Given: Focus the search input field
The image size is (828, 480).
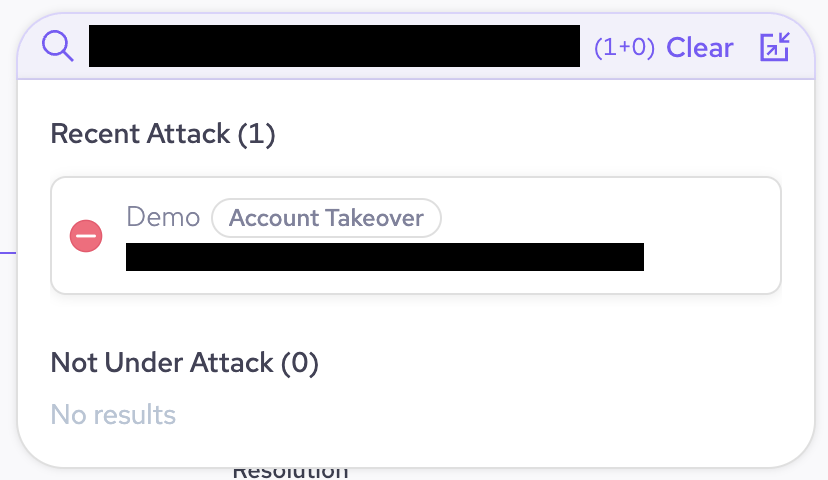Looking at the screenshot, I should 334,47.
